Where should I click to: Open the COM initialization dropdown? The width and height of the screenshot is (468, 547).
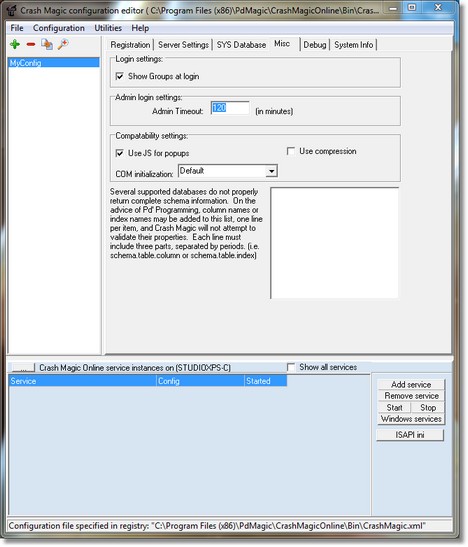(x=271, y=171)
